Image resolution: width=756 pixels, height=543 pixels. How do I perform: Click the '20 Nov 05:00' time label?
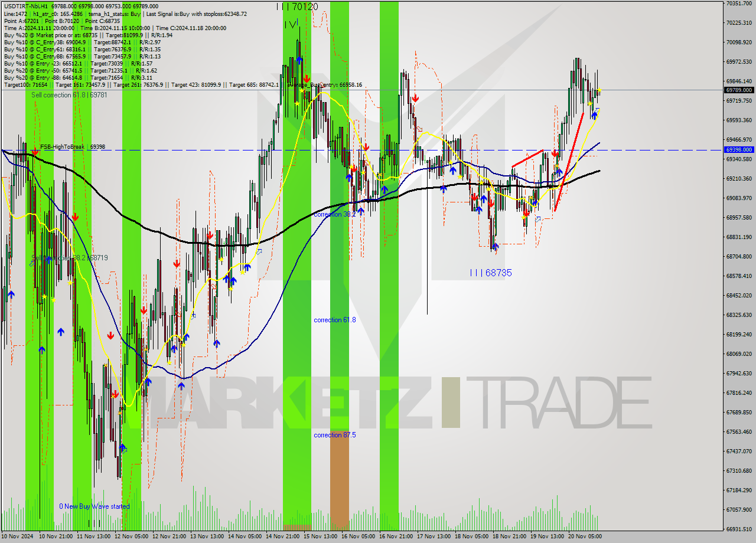585,537
